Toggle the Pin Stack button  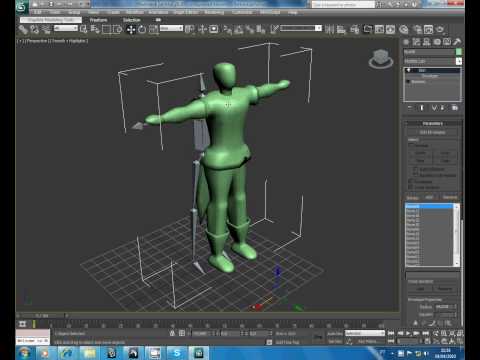[410, 108]
